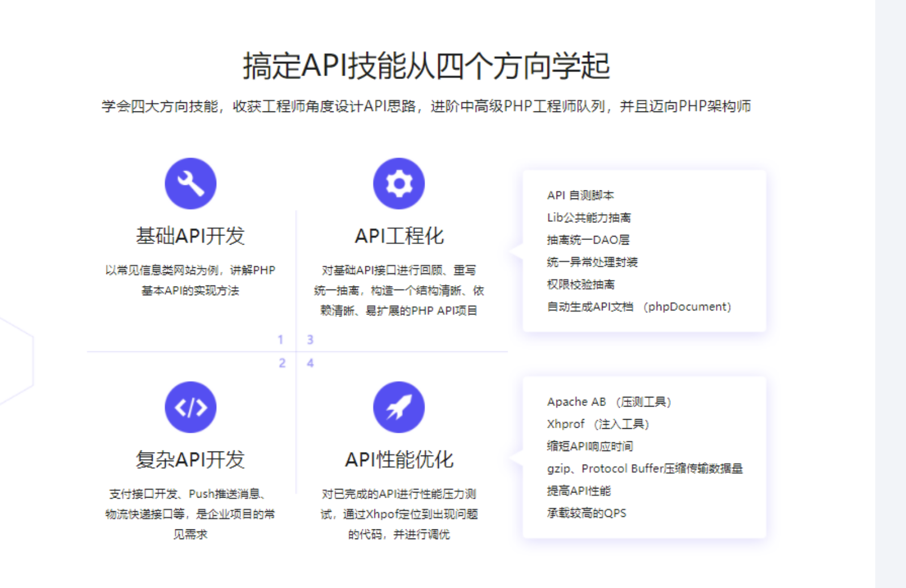This screenshot has height=588, width=906.
Task: Select the API性能优化 heading
Action: (x=399, y=459)
